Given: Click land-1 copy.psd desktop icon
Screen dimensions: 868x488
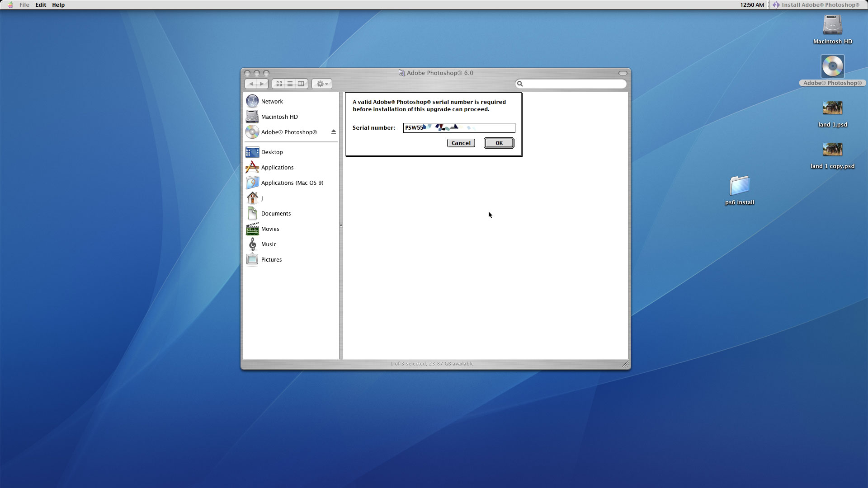Looking at the screenshot, I should (832, 149).
